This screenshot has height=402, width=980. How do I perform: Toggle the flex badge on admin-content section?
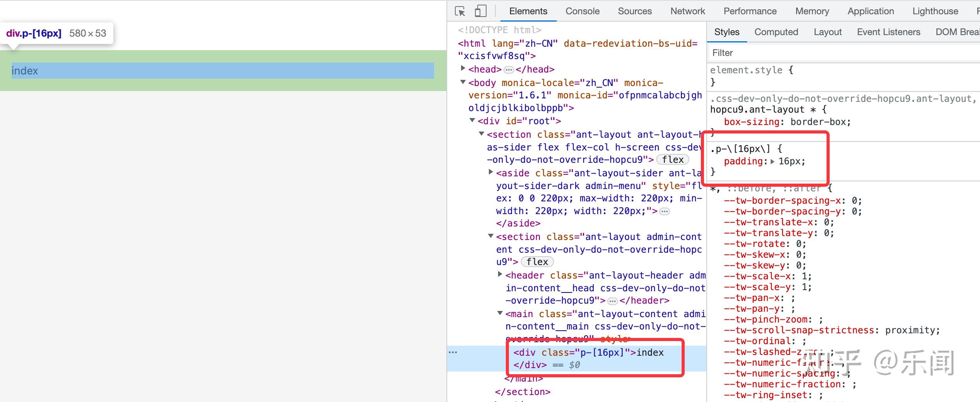coord(537,262)
